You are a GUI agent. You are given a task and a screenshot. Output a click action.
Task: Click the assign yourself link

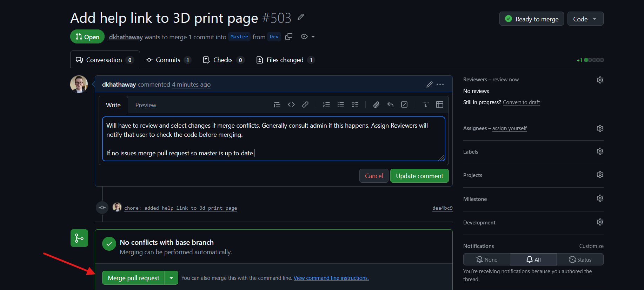pos(509,128)
